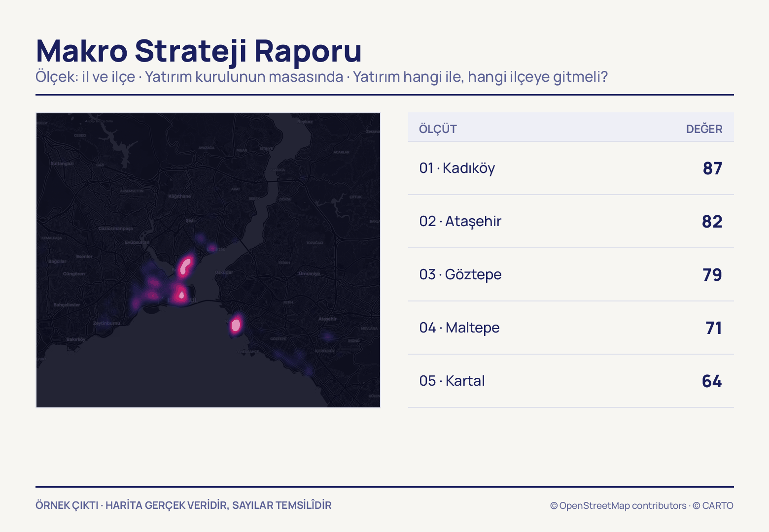The height and width of the screenshot is (532, 769).
Task: Click the subtitle starting with 'Ölçek: il ve ilçe'
Action: (x=322, y=77)
